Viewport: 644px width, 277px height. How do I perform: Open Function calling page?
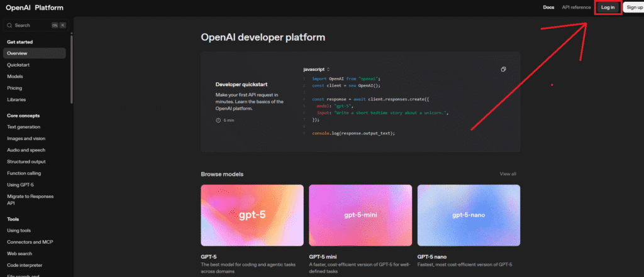pyautogui.click(x=24, y=173)
